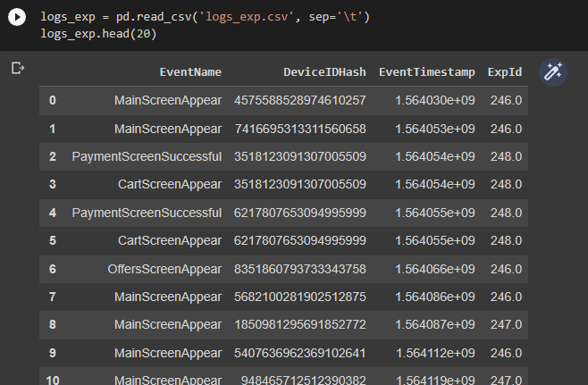588x385 pixels.
Task: Click the output toggle icon beside the table
Action: [x=18, y=68]
